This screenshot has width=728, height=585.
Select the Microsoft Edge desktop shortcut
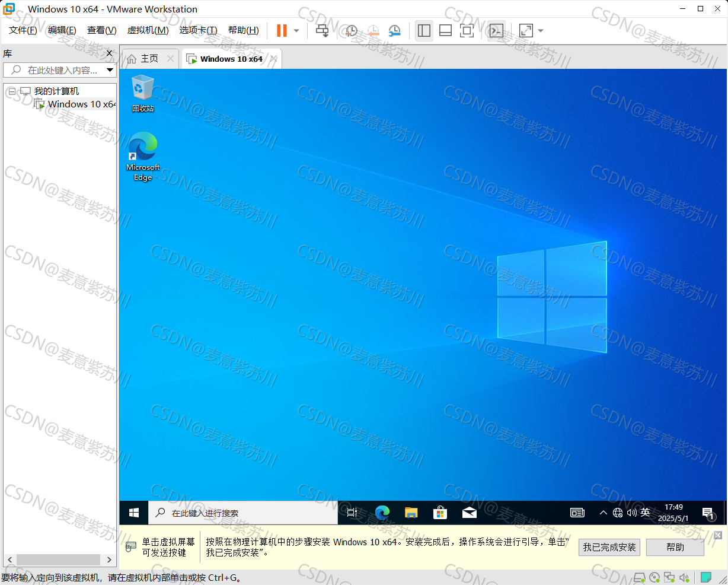click(143, 156)
